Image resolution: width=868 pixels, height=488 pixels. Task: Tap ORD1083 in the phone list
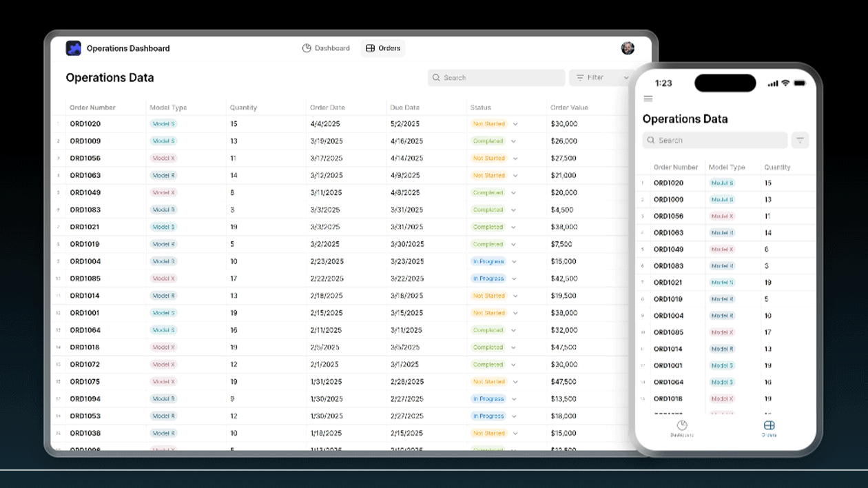(669, 266)
